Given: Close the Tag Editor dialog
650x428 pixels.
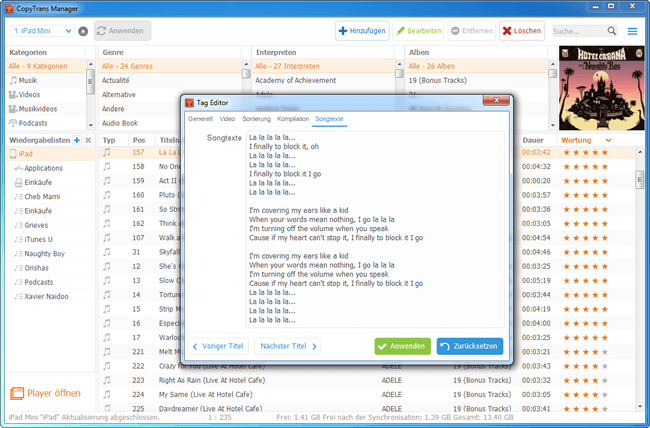Looking at the screenshot, I should point(496,100).
